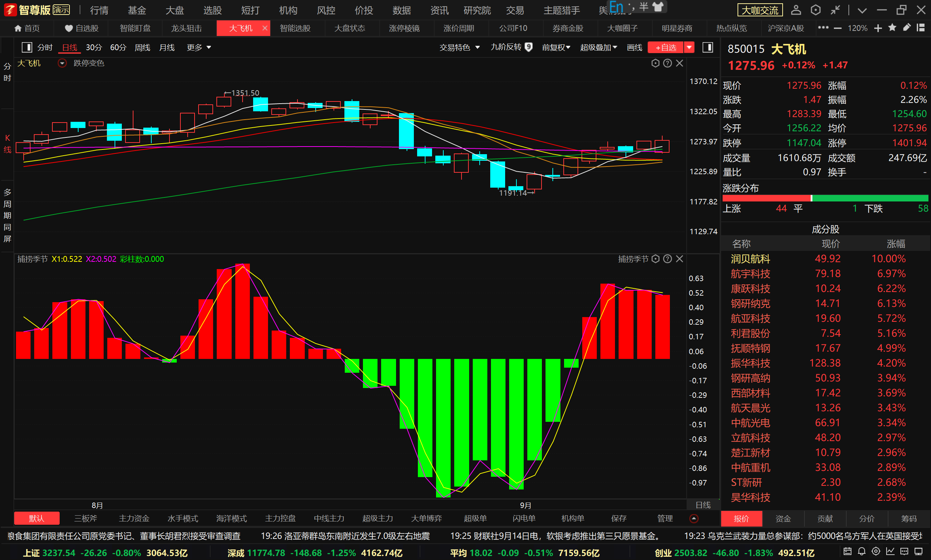Select the 默认 indicator template tab
Viewport: 931px width, 560px height.
[x=37, y=519]
